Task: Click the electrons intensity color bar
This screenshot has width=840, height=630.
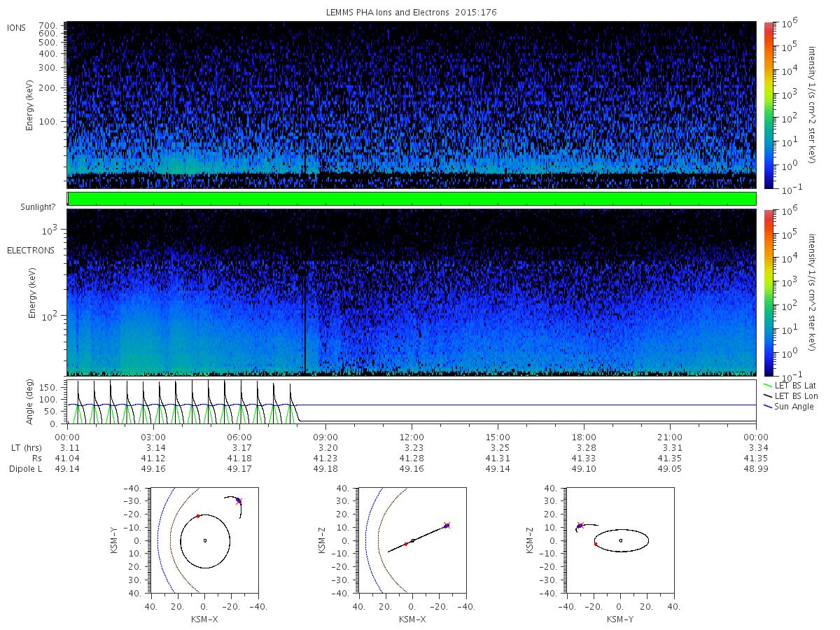Action: click(x=768, y=292)
